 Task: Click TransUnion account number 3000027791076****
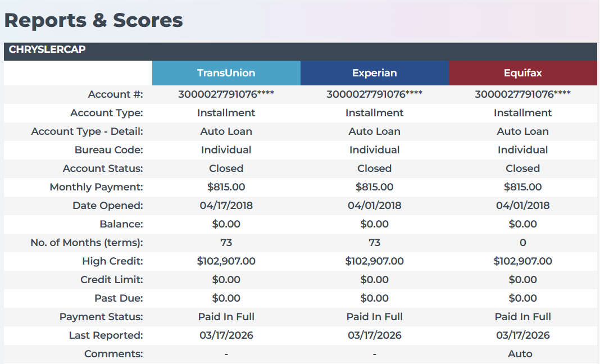coord(226,94)
